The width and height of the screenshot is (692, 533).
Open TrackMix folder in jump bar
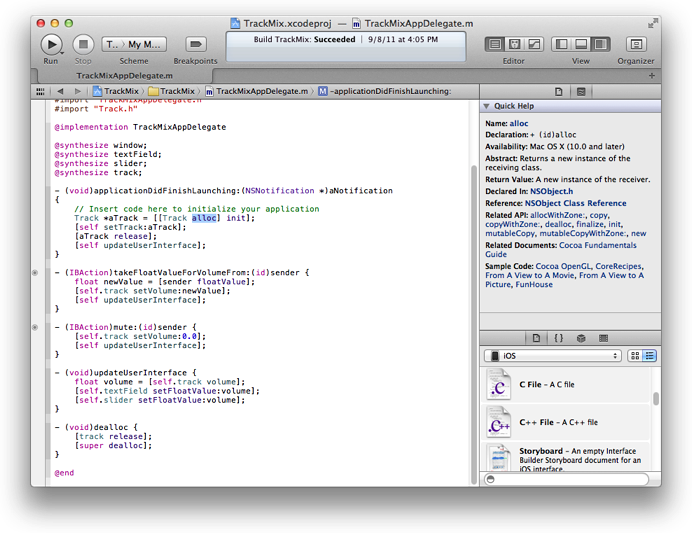(x=172, y=91)
